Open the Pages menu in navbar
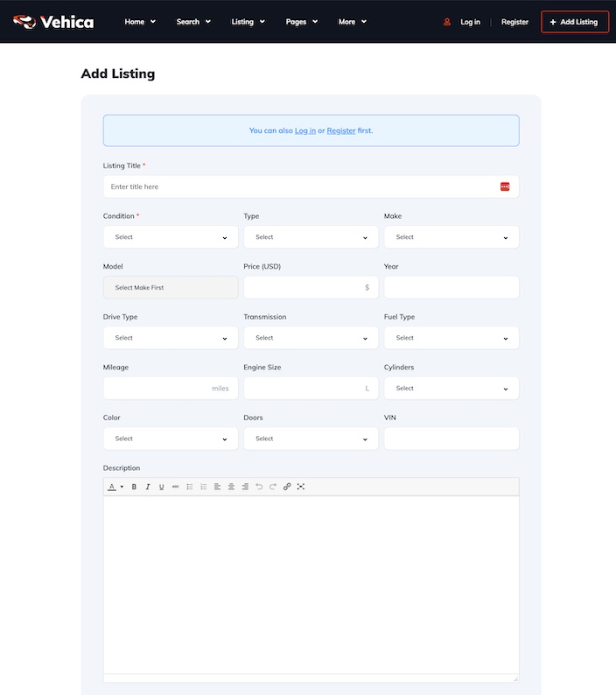This screenshot has height=695, width=616. [x=301, y=22]
